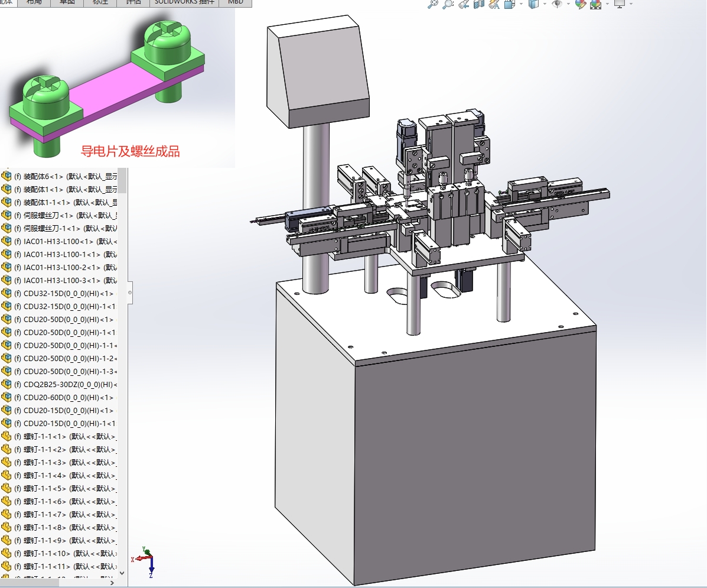Image resolution: width=707 pixels, height=588 pixels.
Task: Click the icon of CDU32-15D(0_0_0)(HI)<1>
Action: pos(6,293)
